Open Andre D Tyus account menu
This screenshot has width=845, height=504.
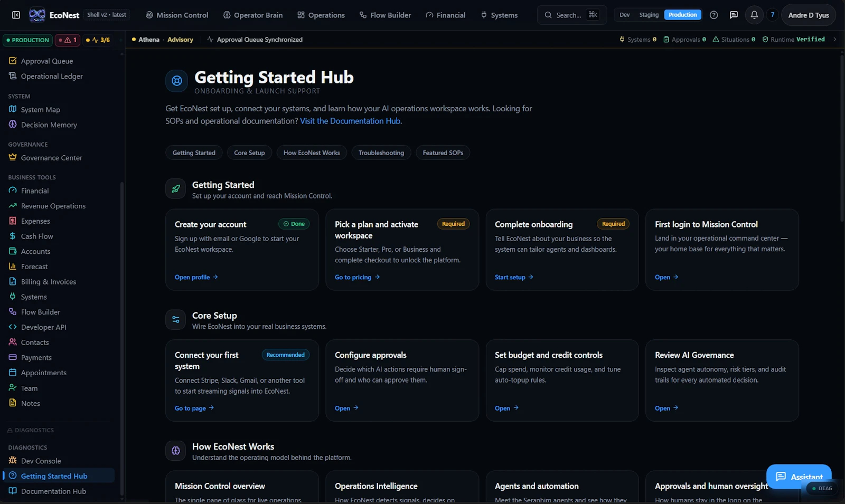coord(808,15)
